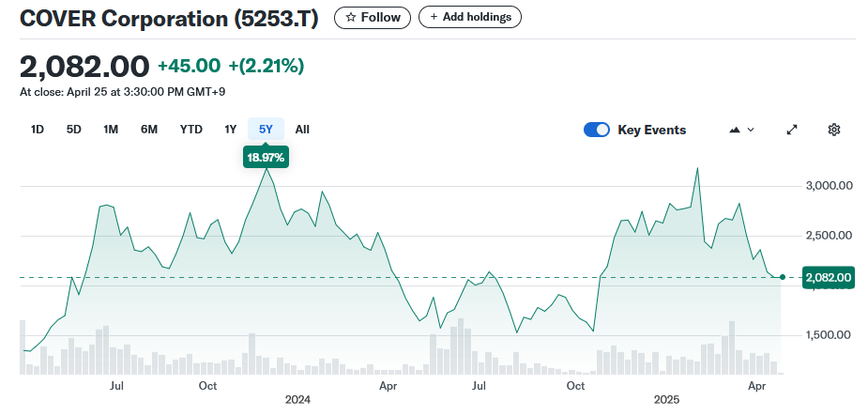Switch to the 6M range

[149, 130]
